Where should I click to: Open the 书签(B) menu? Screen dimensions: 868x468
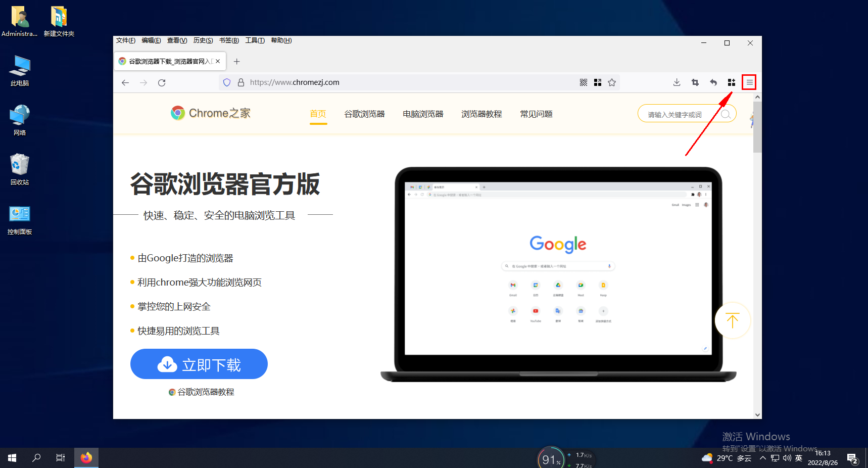[229, 40]
